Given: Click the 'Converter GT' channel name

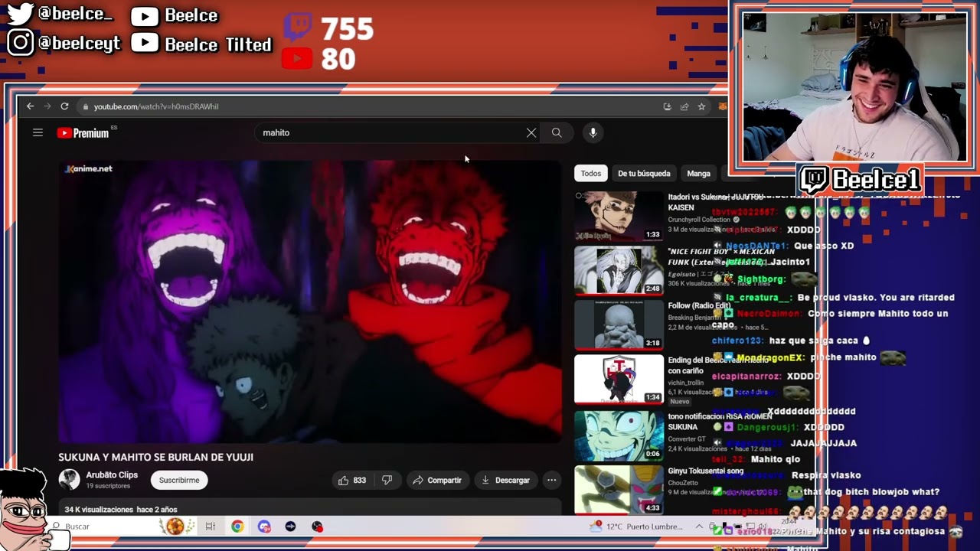Looking at the screenshot, I should [687, 439].
